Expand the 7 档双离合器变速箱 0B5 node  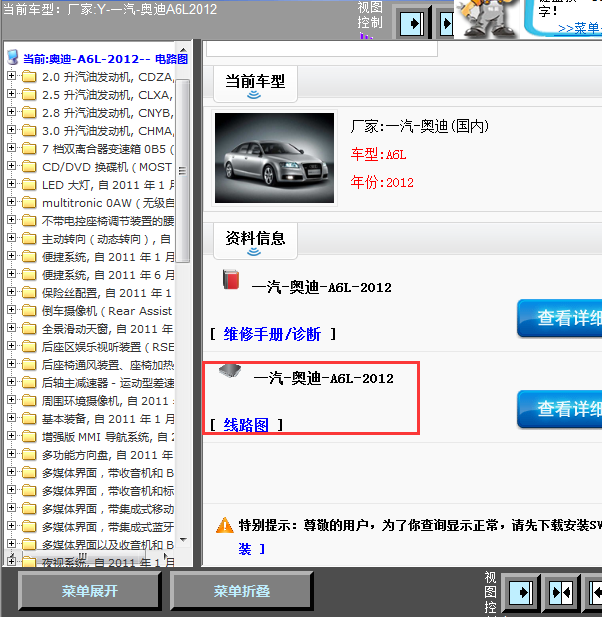point(11,148)
